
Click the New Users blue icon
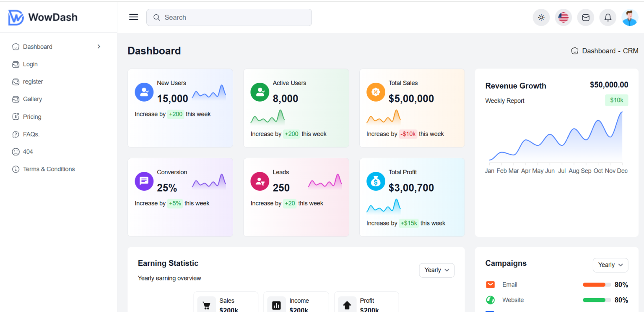[144, 92]
